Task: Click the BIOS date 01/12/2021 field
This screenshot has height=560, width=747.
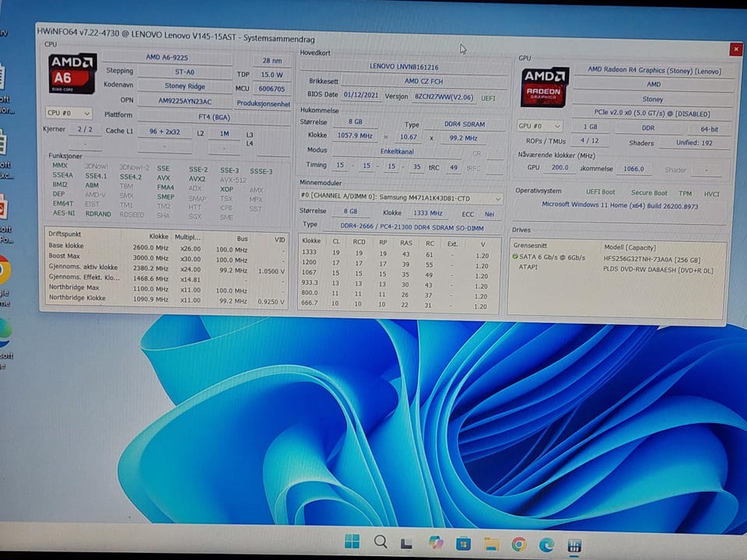Action: [360, 95]
